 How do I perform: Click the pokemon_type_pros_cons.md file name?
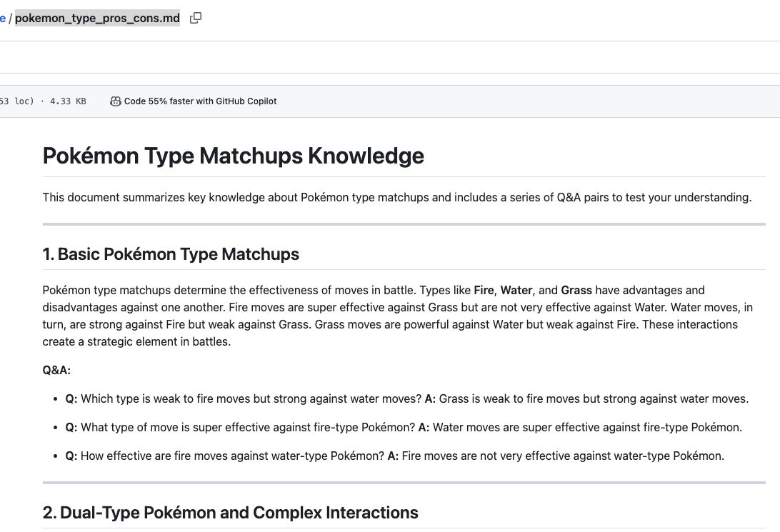pyautogui.click(x=97, y=18)
